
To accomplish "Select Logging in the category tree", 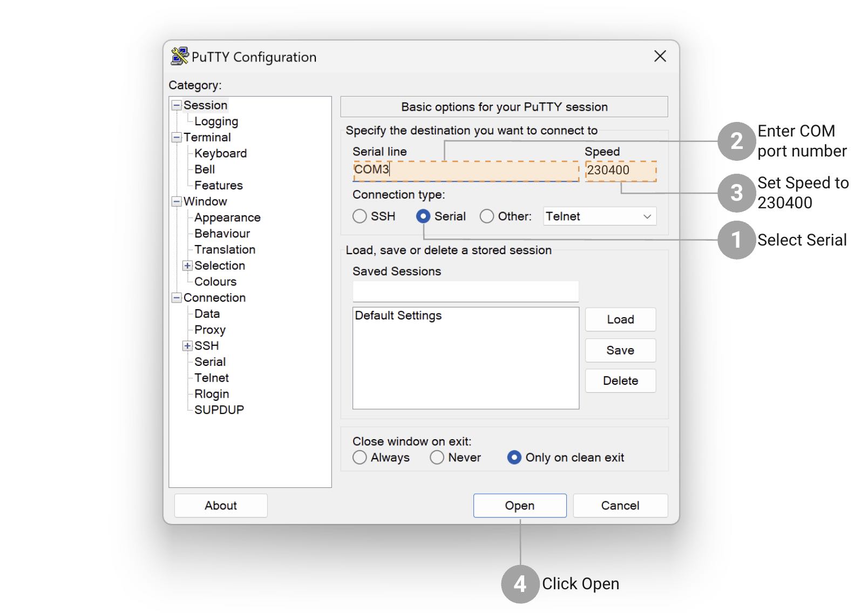I will pos(216,121).
